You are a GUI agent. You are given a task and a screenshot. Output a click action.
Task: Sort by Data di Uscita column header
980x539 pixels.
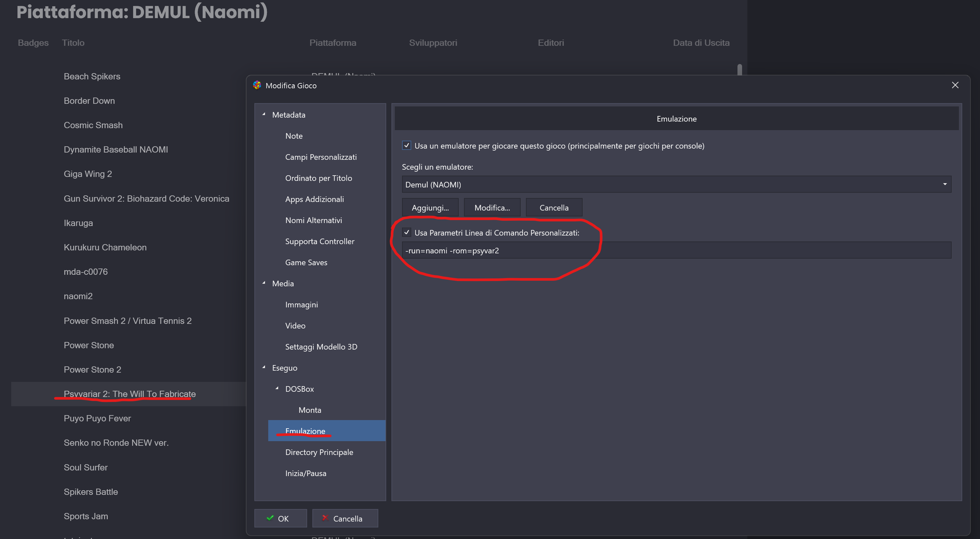tap(701, 43)
